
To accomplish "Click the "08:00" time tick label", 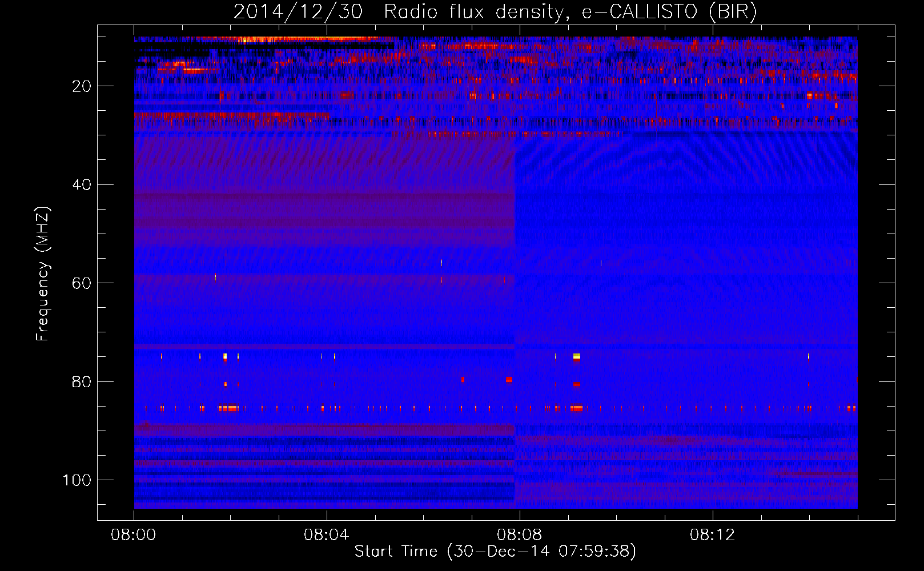I will (x=134, y=535).
